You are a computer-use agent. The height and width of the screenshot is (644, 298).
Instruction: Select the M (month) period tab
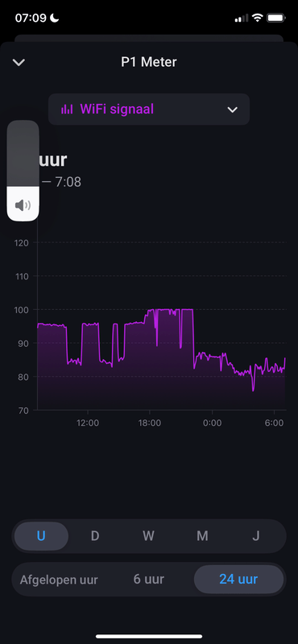(x=202, y=536)
